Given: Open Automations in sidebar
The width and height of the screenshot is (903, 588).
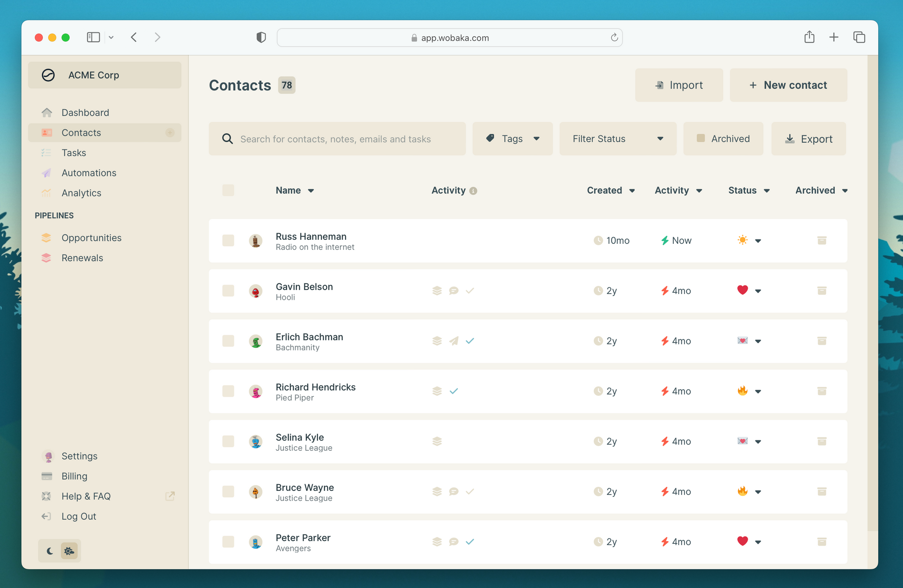Looking at the screenshot, I should pos(105,173).
